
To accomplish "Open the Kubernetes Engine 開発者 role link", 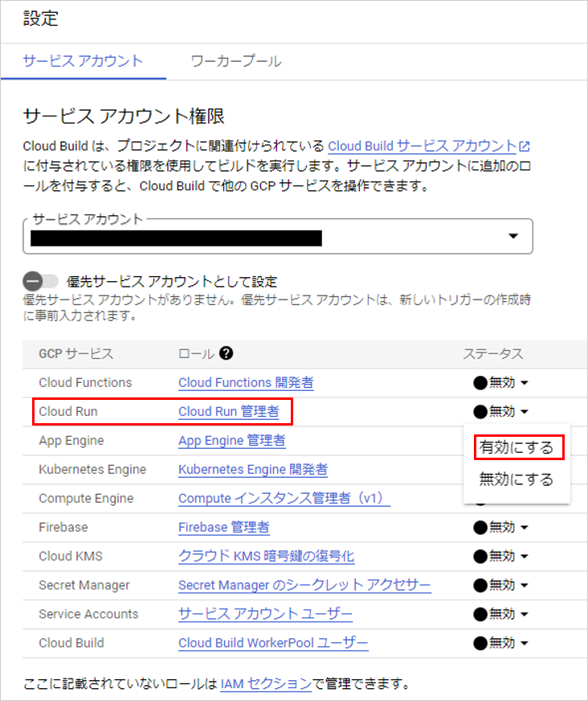I will (253, 470).
